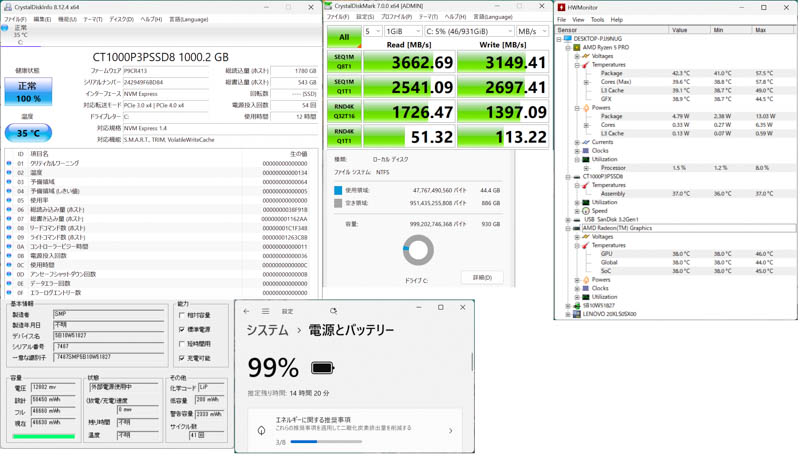Select the AMD Radeon(TM) Graphics tree row
The width and height of the screenshot is (800, 459).
[689, 228]
